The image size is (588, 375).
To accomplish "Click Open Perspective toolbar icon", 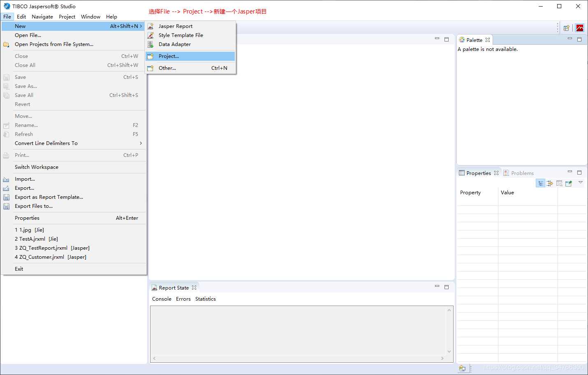I will coord(567,28).
